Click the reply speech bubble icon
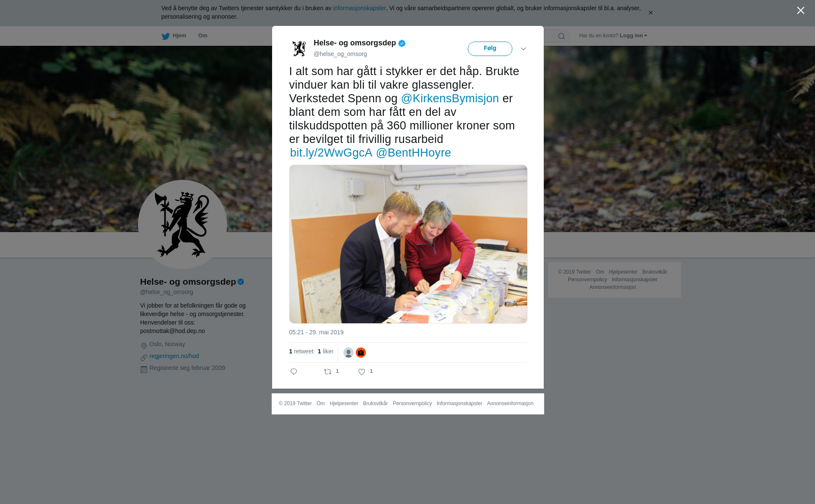This screenshot has height=504, width=815. pyautogui.click(x=294, y=372)
